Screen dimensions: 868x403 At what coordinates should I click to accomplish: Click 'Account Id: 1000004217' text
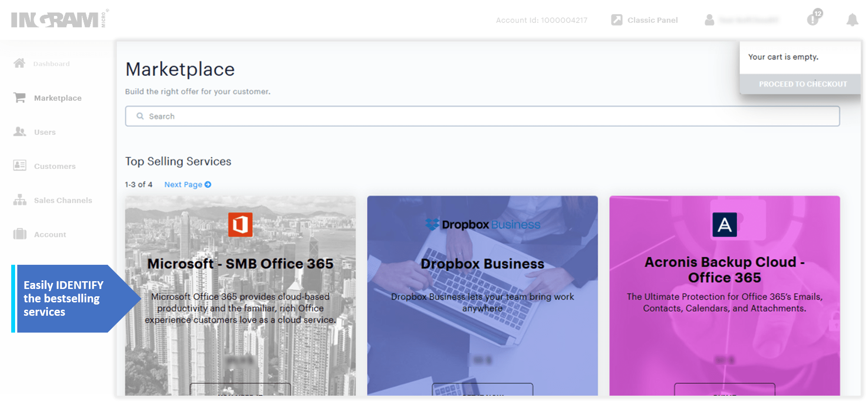click(541, 20)
